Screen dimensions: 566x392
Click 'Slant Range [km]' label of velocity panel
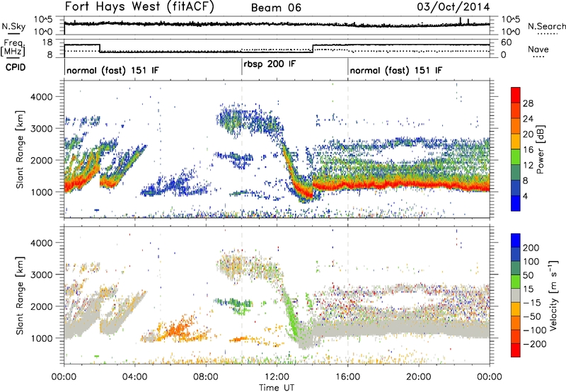point(20,295)
